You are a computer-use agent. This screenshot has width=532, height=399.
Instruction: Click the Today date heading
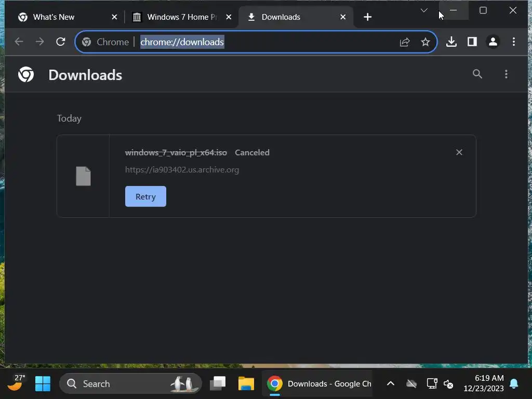tap(69, 118)
